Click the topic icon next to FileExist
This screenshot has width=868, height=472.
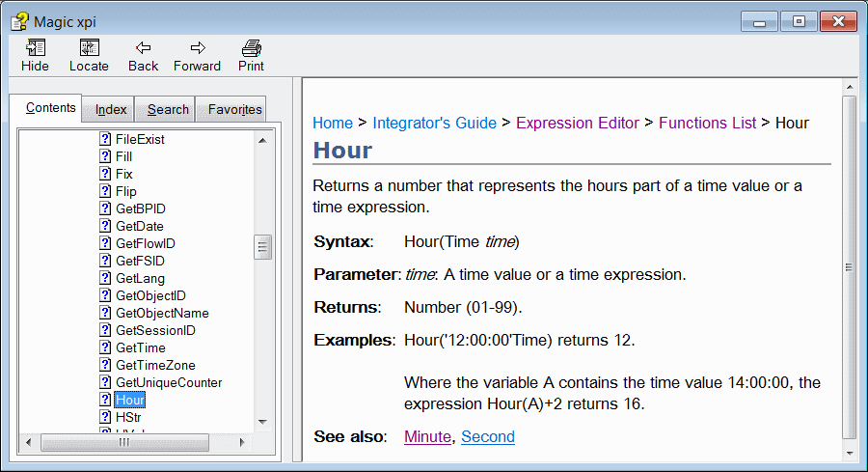coord(105,139)
